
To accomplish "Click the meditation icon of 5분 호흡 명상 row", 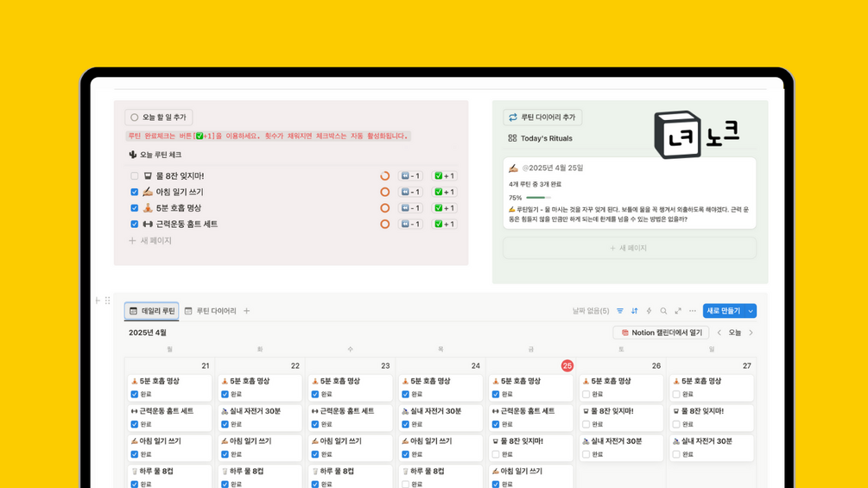I will 148,208.
